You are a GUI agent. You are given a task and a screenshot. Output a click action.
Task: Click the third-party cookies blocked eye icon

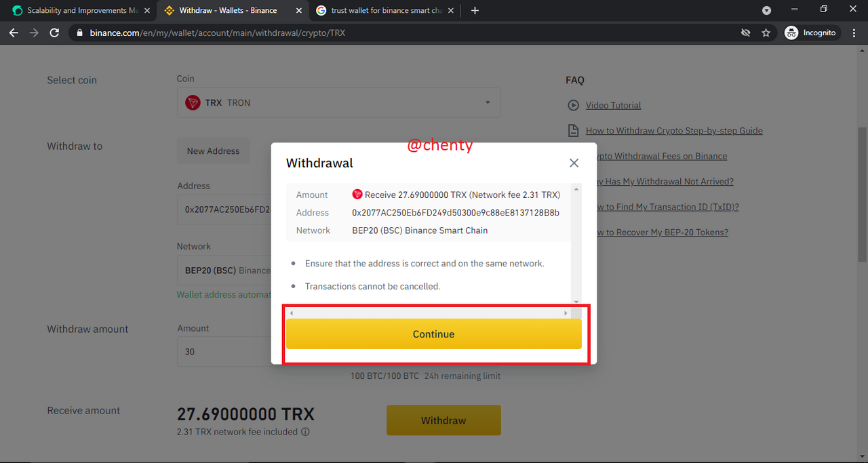745,33
